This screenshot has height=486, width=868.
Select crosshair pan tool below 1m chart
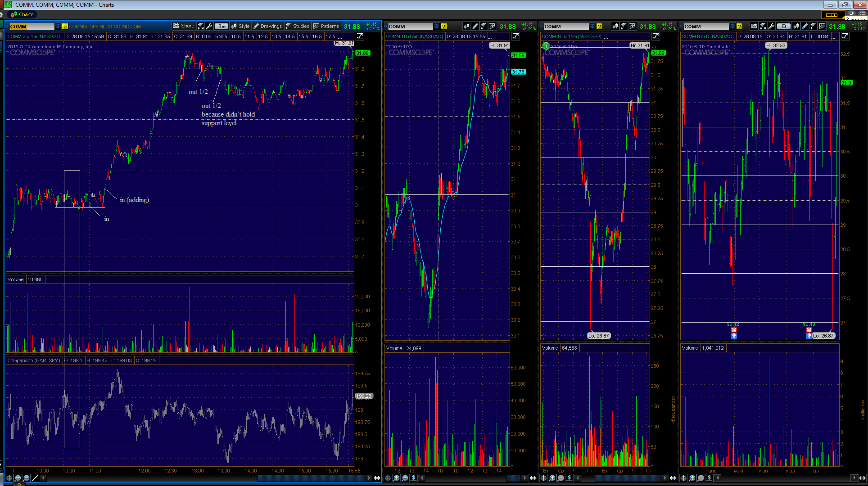(x=9, y=478)
